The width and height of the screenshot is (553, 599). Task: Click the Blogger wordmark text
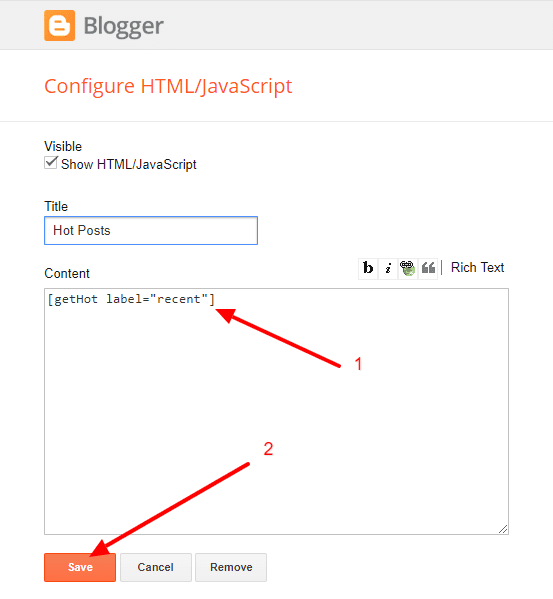coord(124,26)
